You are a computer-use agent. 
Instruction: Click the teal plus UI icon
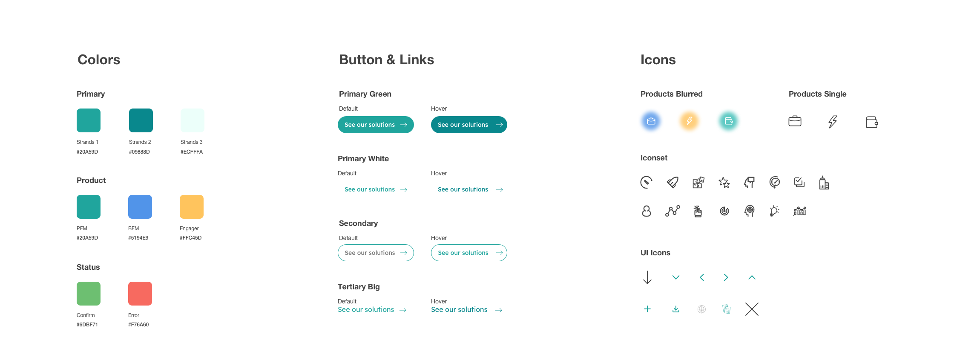647,309
